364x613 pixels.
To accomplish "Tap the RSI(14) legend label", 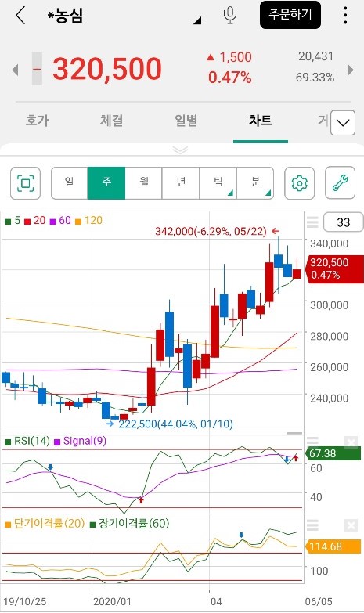I will 32,441.
